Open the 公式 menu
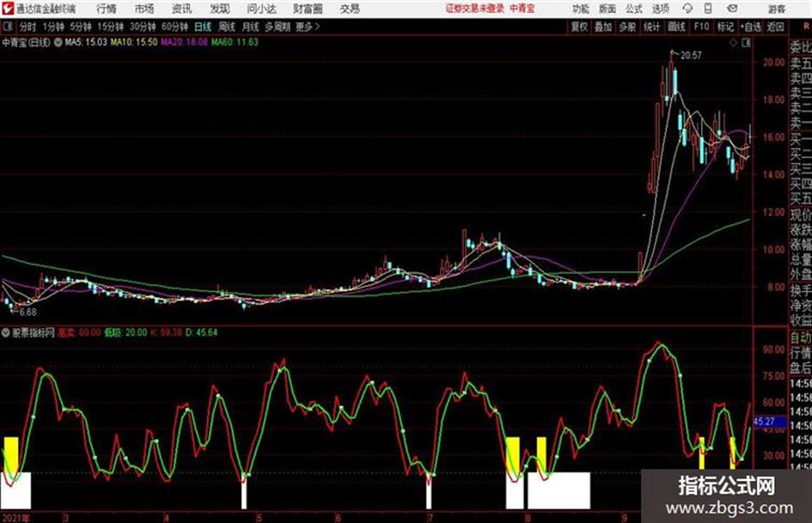 point(634,9)
